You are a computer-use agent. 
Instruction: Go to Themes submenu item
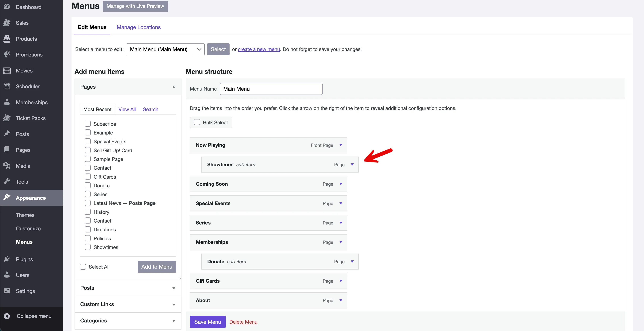(x=25, y=215)
